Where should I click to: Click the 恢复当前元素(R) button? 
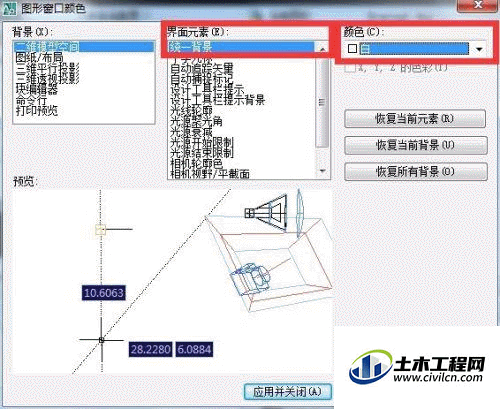coord(414,119)
